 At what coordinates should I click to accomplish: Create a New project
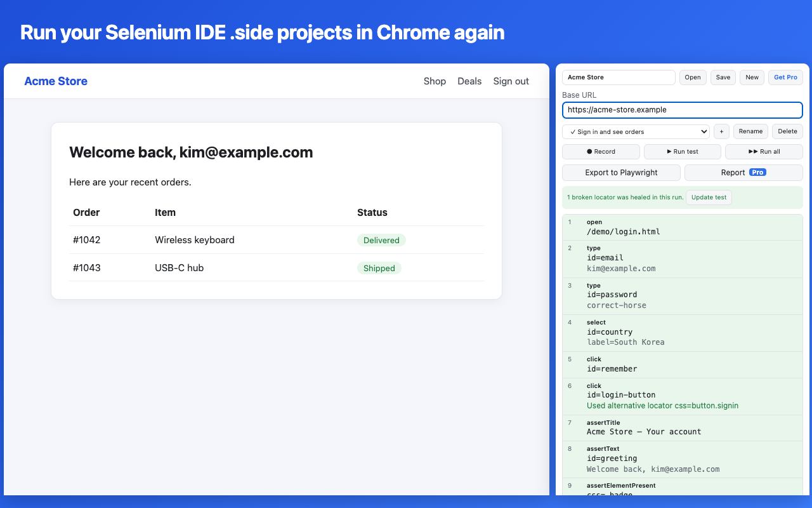coord(752,77)
